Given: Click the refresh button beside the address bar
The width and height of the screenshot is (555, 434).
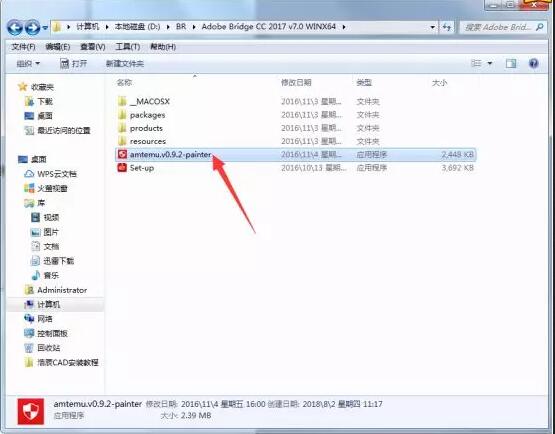Looking at the screenshot, I should coord(447,27).
